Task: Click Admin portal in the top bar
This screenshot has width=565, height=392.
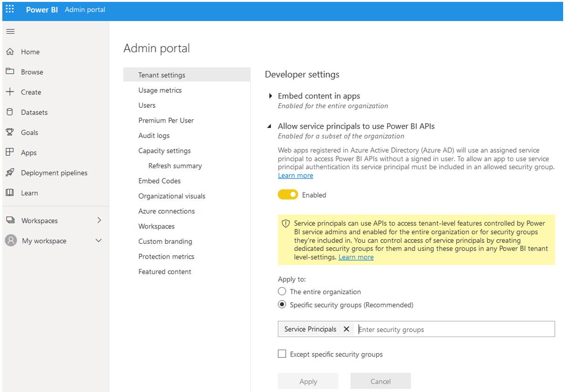Action: click(x=85, y=9)
